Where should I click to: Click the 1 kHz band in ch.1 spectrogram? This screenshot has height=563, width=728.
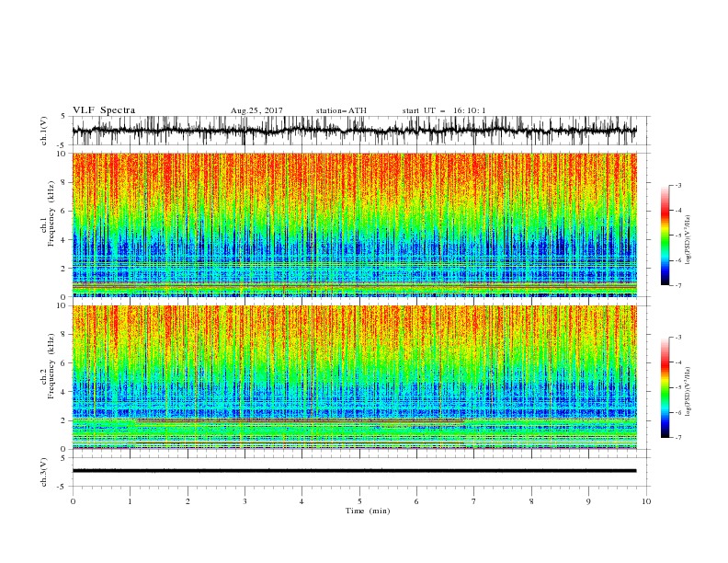(354, 283)
